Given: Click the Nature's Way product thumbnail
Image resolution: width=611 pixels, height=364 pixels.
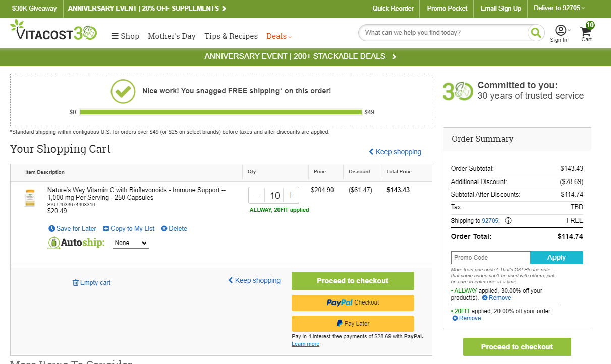Looking at the screenshot, I should [30, 198].
